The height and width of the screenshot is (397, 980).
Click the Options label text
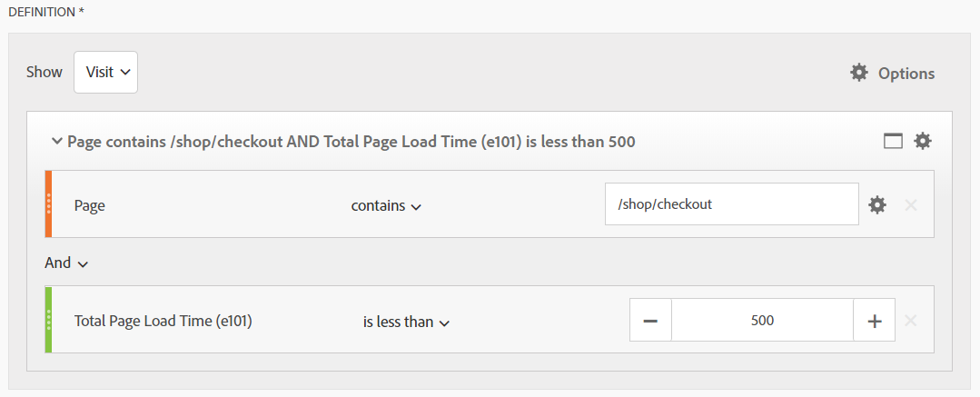(906, 74)
